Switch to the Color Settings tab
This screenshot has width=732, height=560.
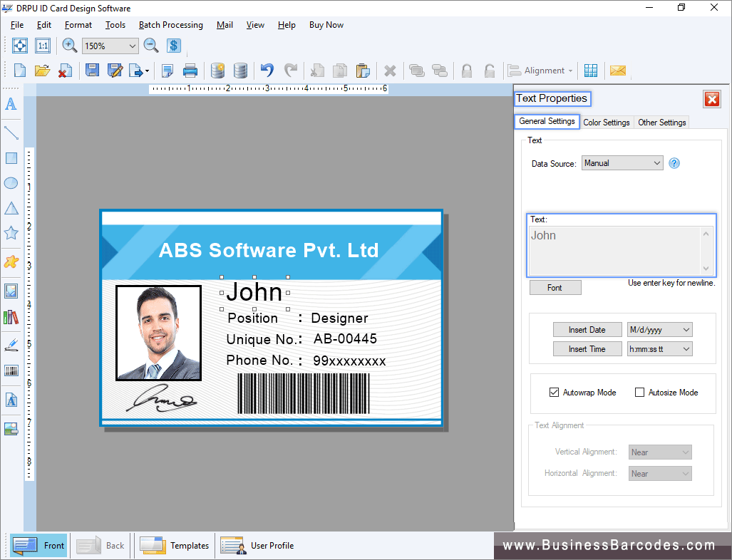tap(607, 122)
